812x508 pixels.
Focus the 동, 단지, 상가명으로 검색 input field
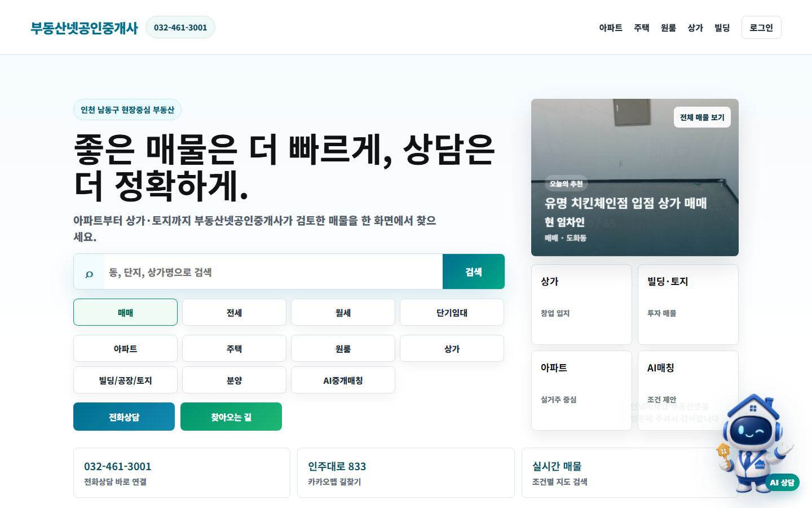tap(273, 272)
